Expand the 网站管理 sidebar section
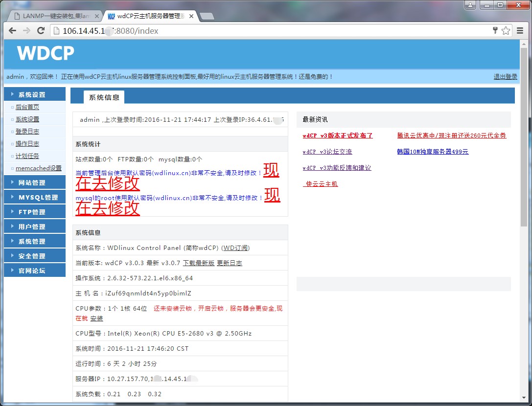Image resolution: width=532 pixels, height=406 pixels. (35, 182)
